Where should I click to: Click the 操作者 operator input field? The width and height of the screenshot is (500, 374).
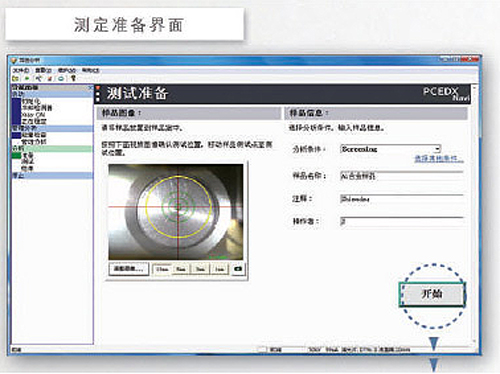401,221
